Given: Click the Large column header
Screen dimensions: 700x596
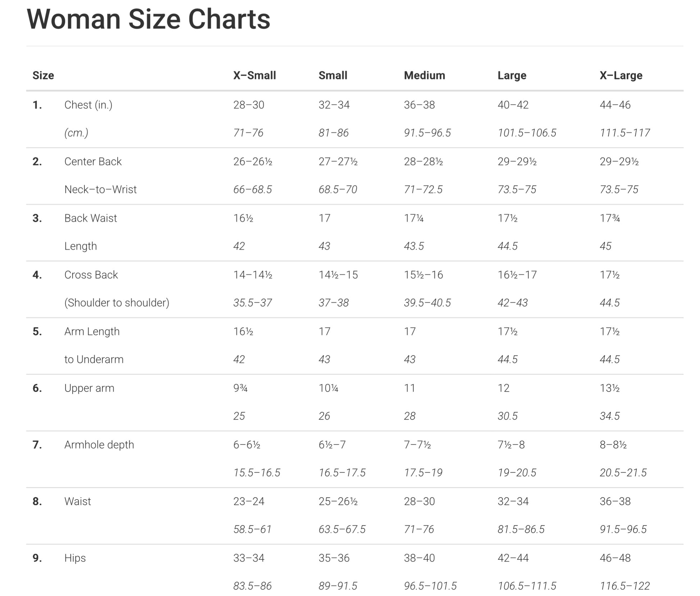Looking at the screenshot, I should click(x=512, y=76).
